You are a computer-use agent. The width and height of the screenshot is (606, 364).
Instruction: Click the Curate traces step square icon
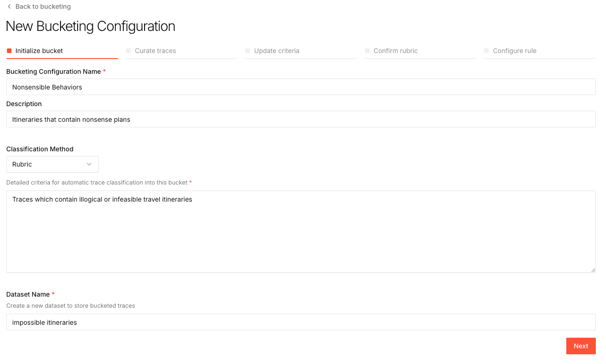pos(128,51)
